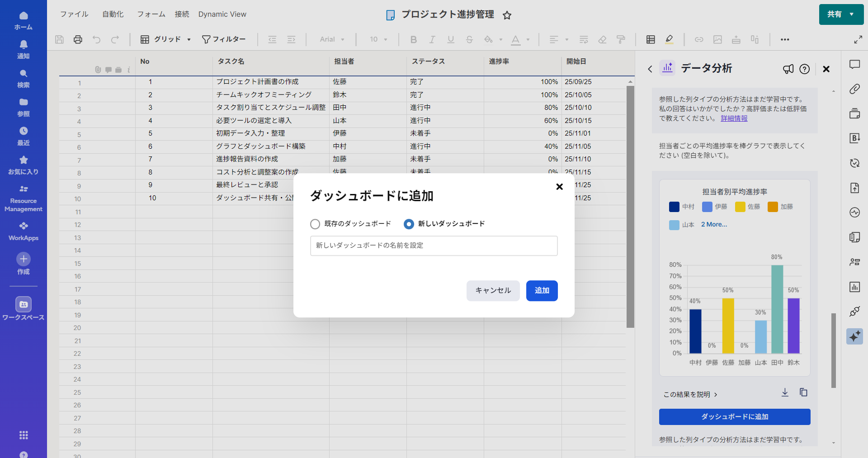Open the help icon in the data analysis panel
Screen dimensions: 868x458
point(804,69)
